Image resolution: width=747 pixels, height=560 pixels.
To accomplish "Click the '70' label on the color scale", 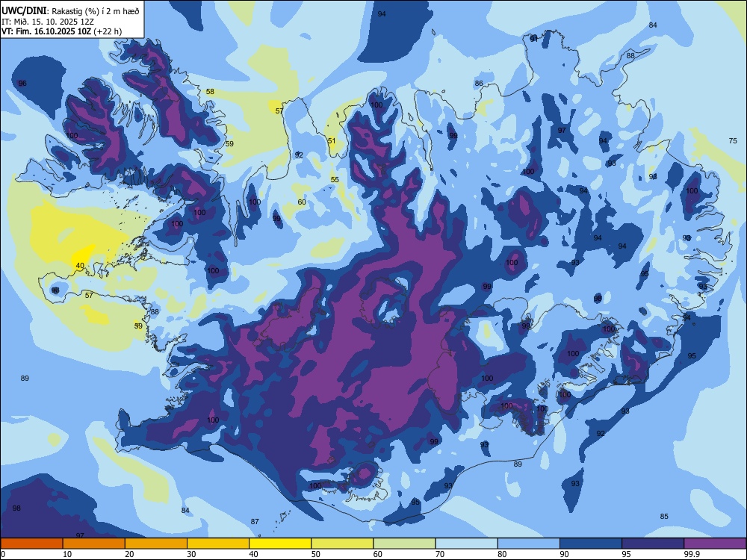I will (x=440, y=554).
